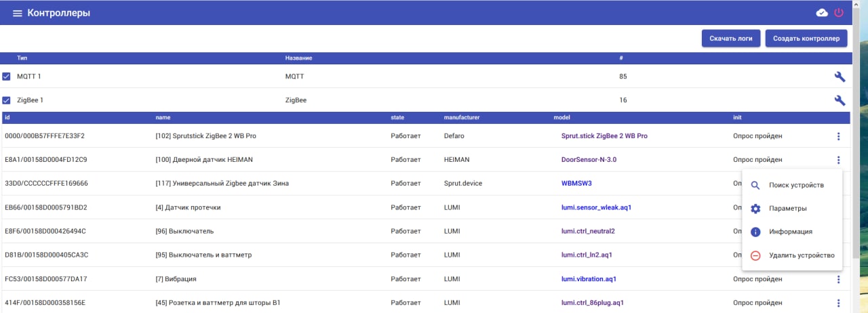Click device id 0000/000B57FFFE7E33F2
The image size is (868, 313).
(45, 136)
